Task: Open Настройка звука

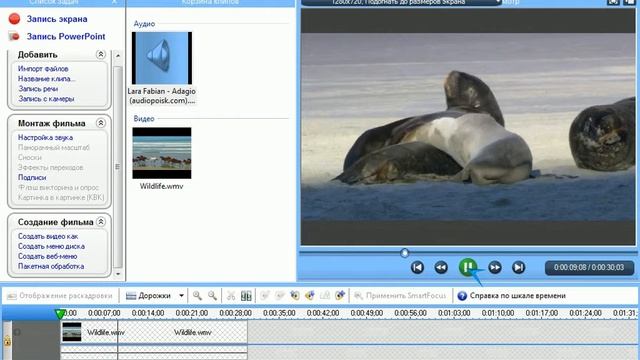Action: pyautogui.click(x=45, y=138)
